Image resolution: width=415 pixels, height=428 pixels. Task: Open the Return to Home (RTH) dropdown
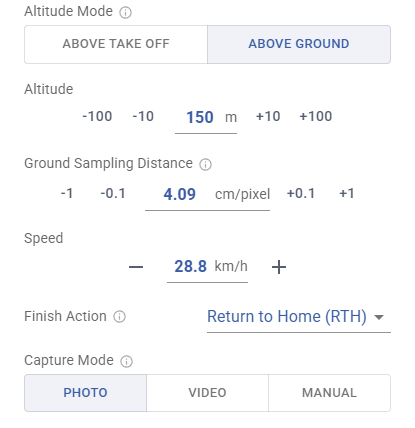coord(299,317)
